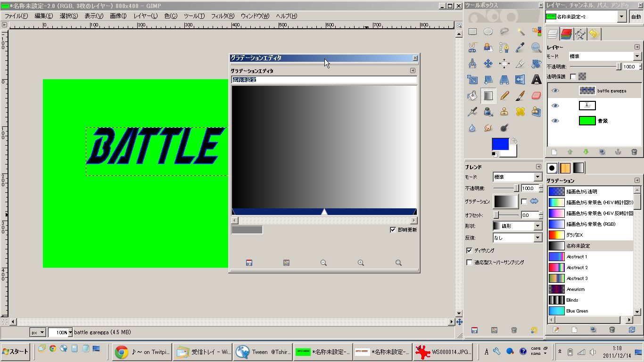
Task: Select the Text tool
Action: tap(537, 80)
